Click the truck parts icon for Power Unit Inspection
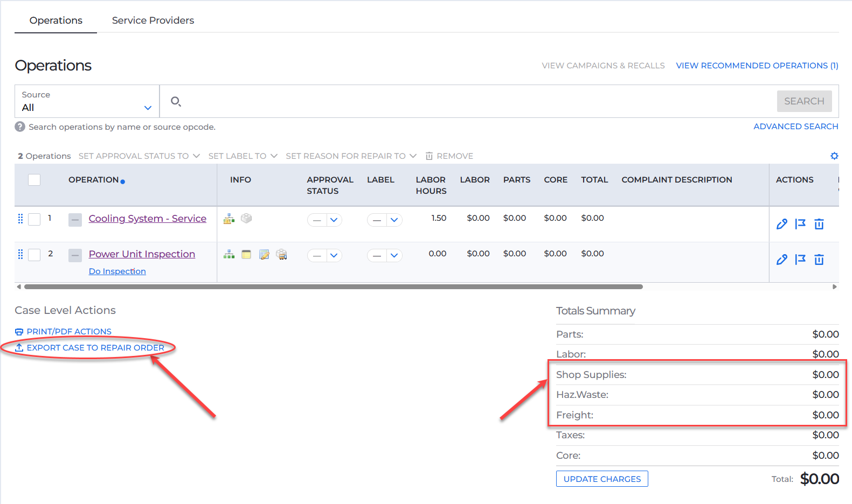This screenshot has width=852, height=504. (x=281, y=254)
